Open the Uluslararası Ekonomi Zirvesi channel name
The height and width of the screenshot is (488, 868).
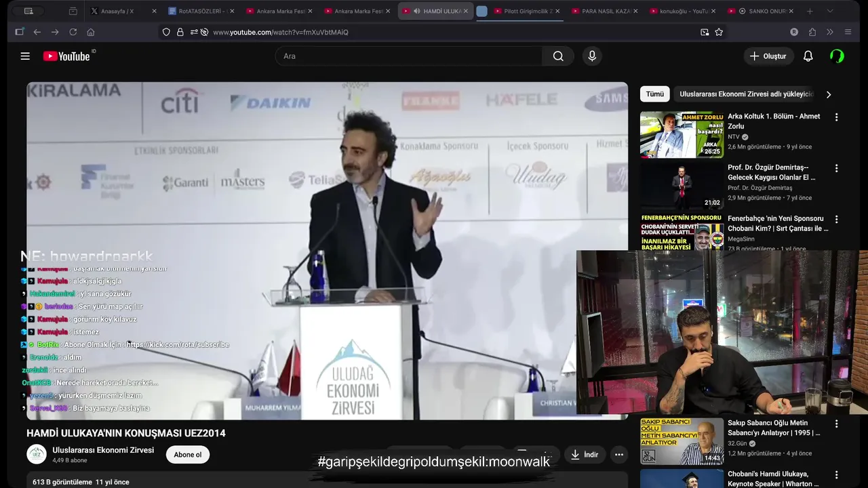(x=103, y=450)
